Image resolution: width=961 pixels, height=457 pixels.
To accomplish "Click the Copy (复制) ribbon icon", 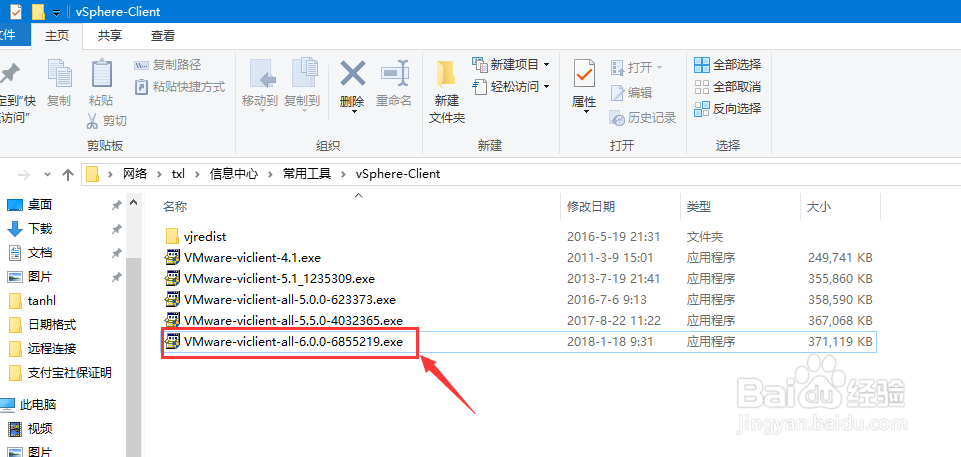I will [x=59, y=75].
